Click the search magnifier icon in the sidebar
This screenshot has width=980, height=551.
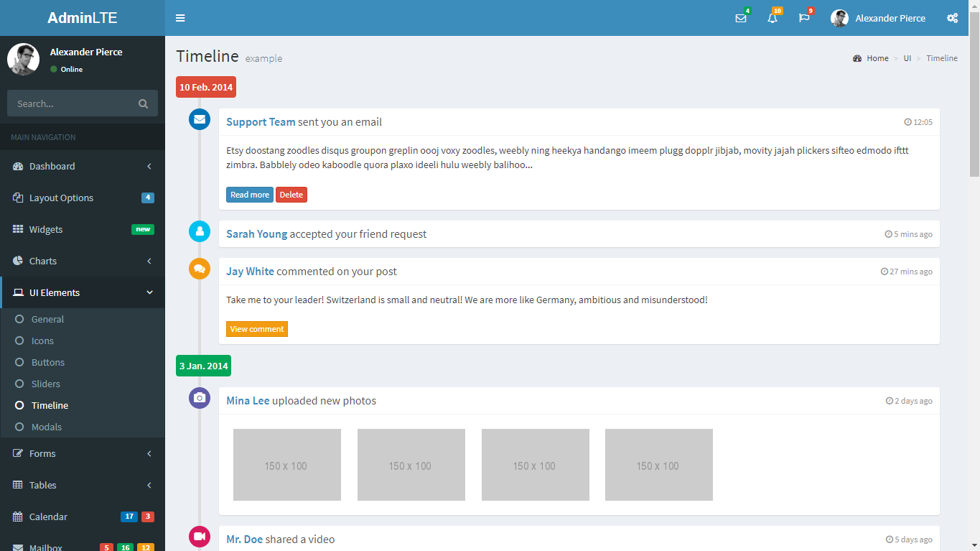pyautogui.click(x=143, y=103)
